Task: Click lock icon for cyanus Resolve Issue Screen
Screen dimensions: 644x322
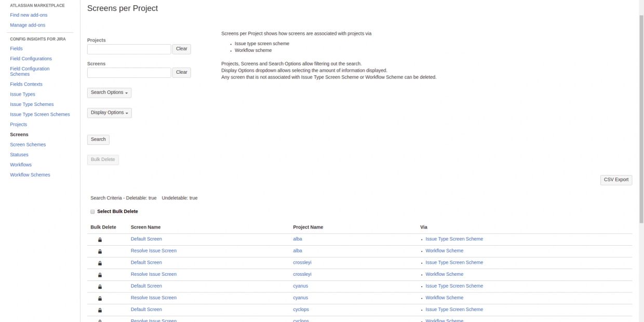Action: tap(100, 299)
